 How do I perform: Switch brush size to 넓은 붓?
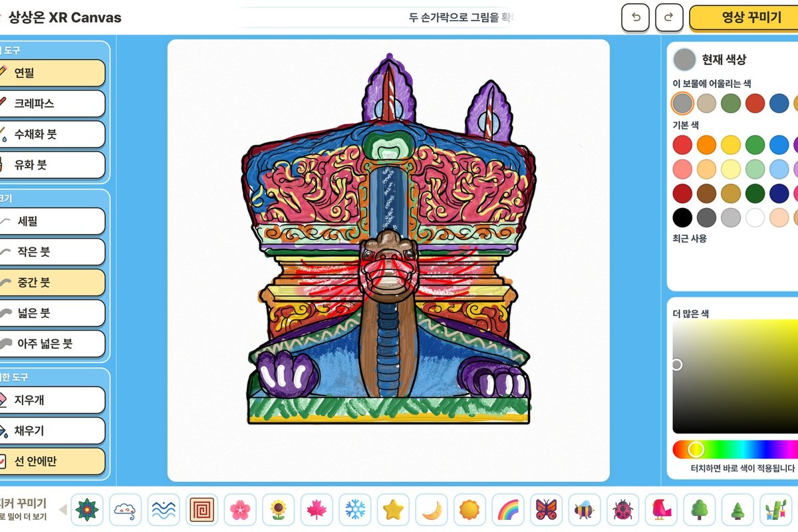pyautogui.click(x=51, y=313)
